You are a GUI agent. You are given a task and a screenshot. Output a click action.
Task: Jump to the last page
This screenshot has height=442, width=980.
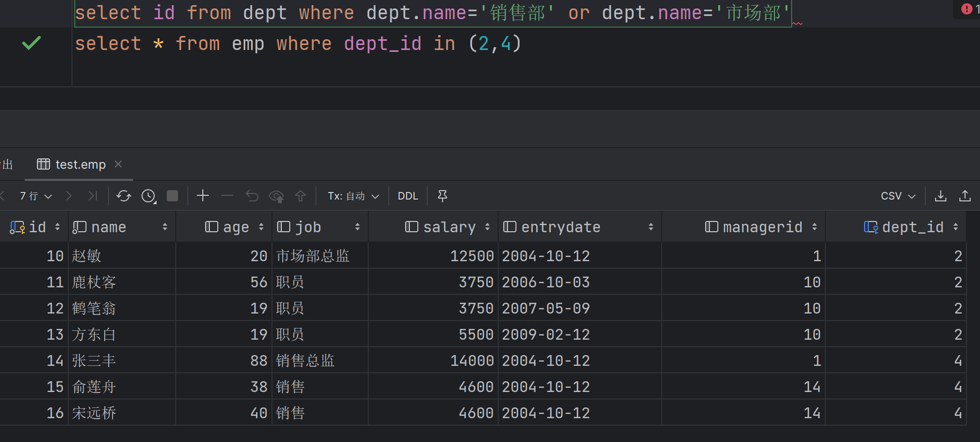tap(93, 196)
